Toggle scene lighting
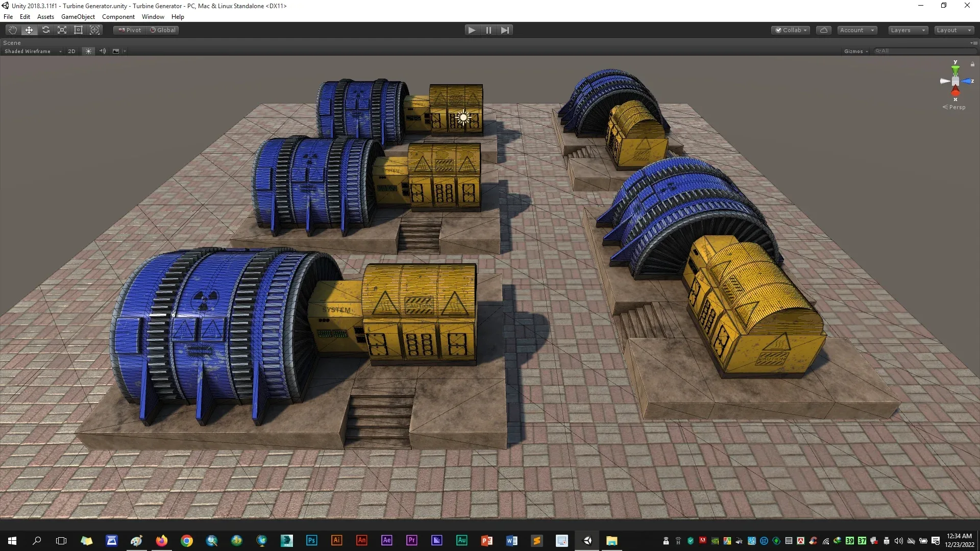The height and width of the screenshot is (551, 980). tap(88, 51)
